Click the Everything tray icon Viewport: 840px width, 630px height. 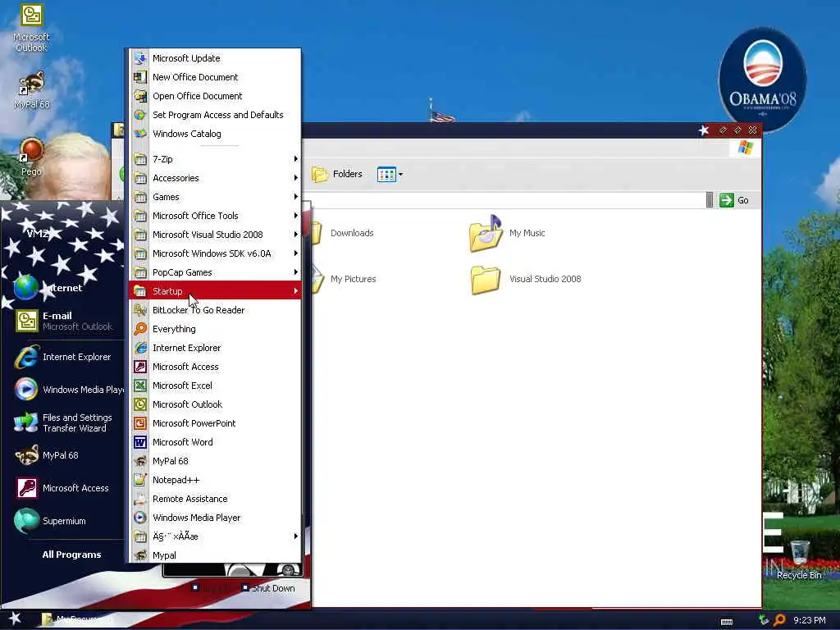[x=780, y=620]
